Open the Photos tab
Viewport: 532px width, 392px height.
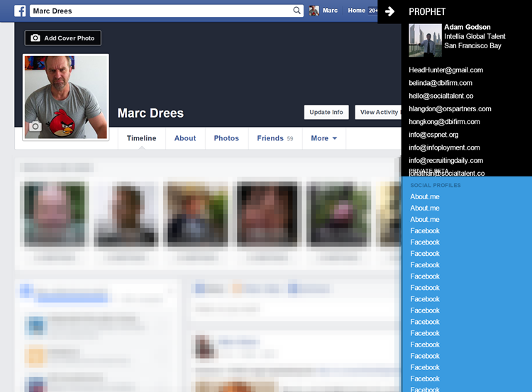pyautogui.click(x=226, y=138)
